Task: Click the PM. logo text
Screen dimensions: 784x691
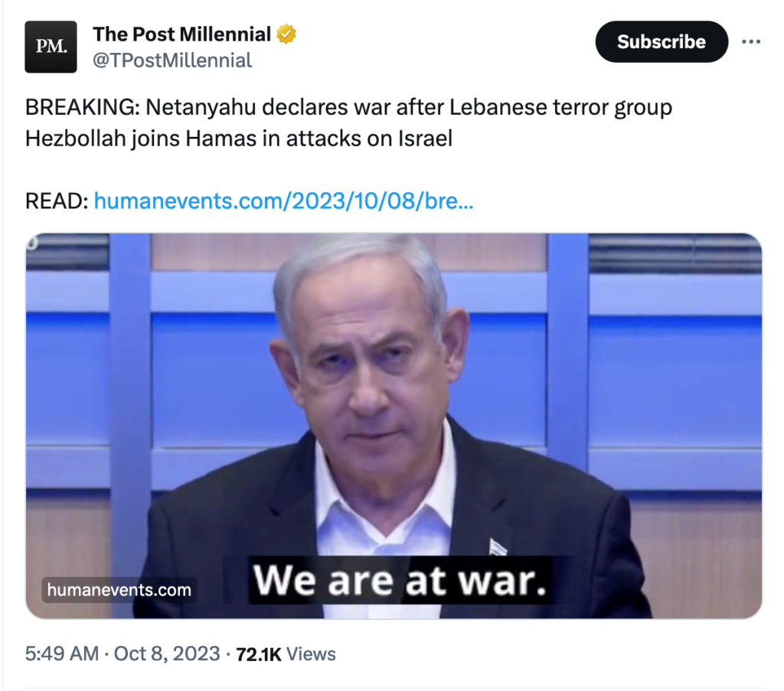Action: coord(51,47)
